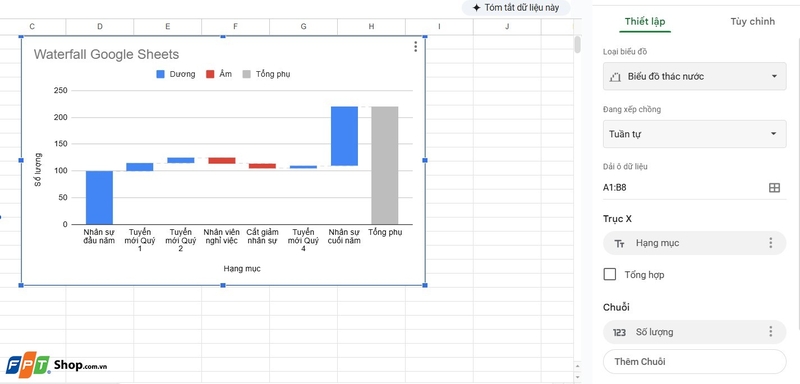Click the 250 value on vertical axis

(x=60, y=91)
